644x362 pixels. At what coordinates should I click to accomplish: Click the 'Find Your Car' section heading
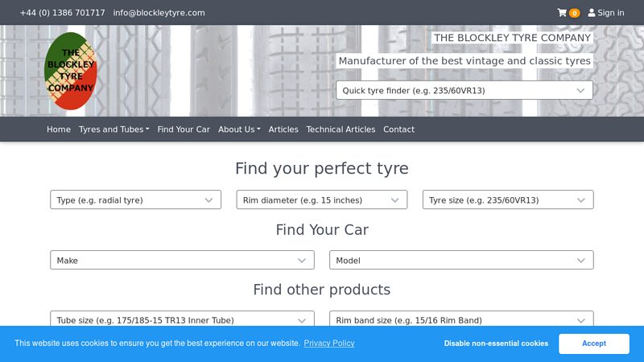coord(321,230)
